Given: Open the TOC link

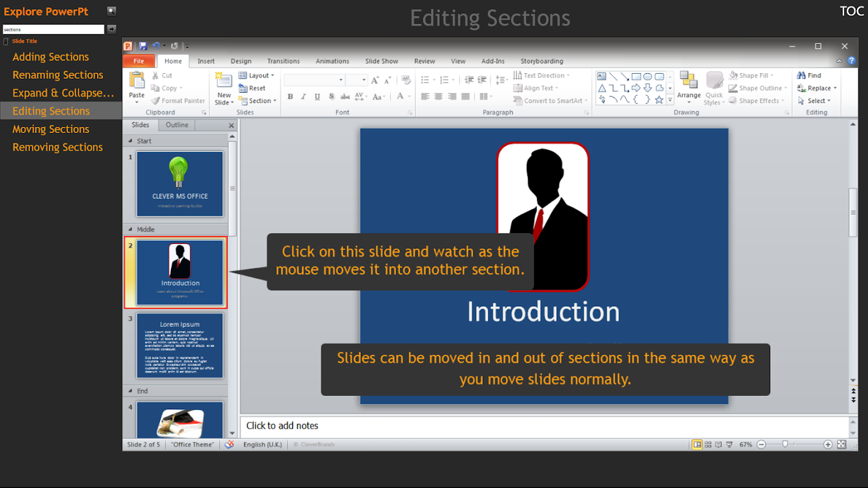Looking at the screenshot, I should click(x=852, y=11).
